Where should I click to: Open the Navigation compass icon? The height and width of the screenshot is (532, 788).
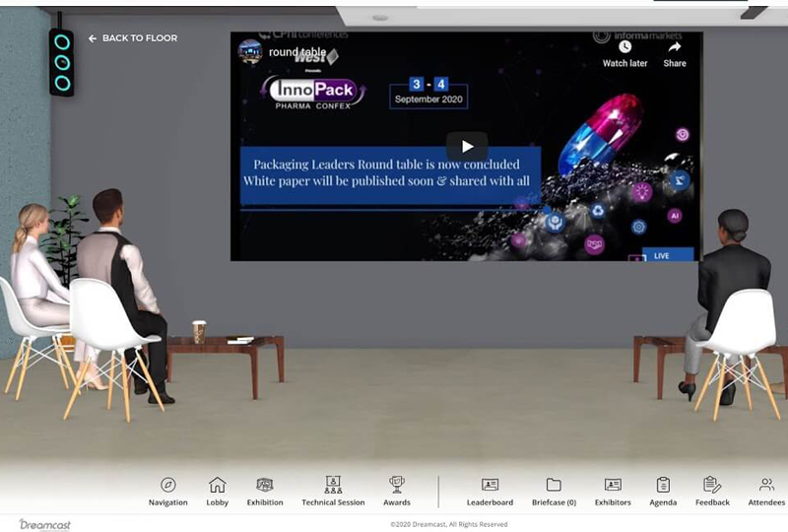(x=167, y=485)
